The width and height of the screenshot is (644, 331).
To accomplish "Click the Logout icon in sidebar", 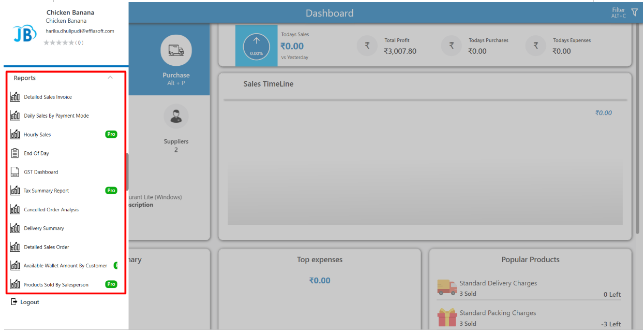I will point(14,302).
